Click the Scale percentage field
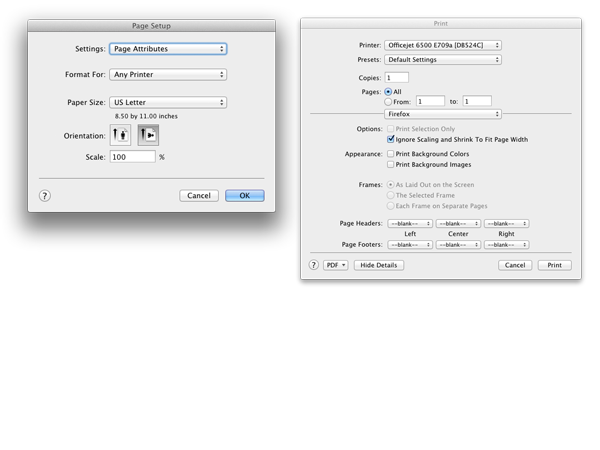The height and width of the screenshot is (450, 600). click(x=132, y=157)
